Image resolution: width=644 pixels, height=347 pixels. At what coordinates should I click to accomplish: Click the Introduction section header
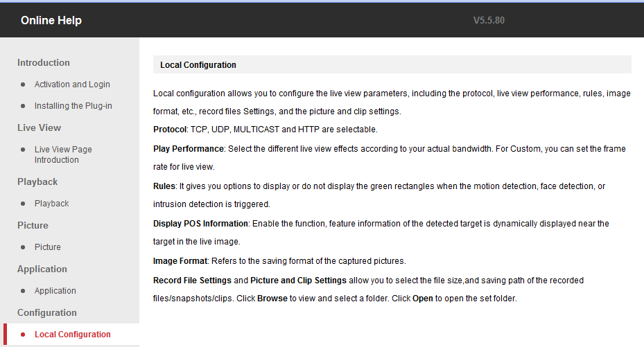point(44,63)
